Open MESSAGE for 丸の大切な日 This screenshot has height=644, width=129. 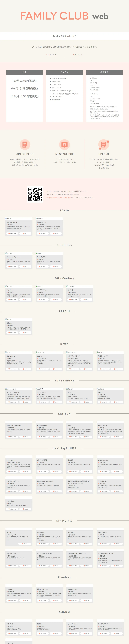pos(43,402)
